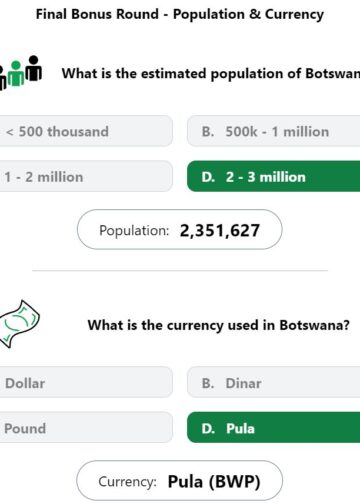Click the Currency Pula (BWP) result box
The height and width of the screenshot is (504, 360).
click(180, 481)
